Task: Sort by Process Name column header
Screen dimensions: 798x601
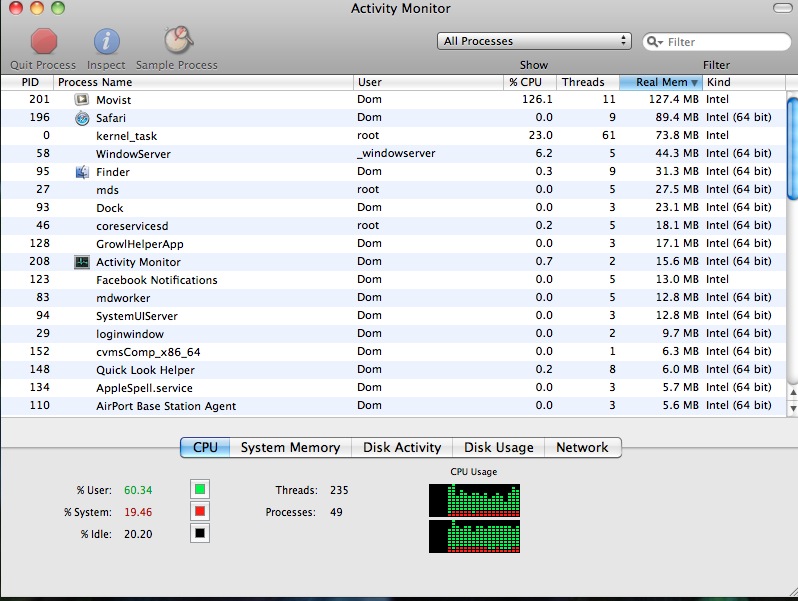Action: coord(203,82)
